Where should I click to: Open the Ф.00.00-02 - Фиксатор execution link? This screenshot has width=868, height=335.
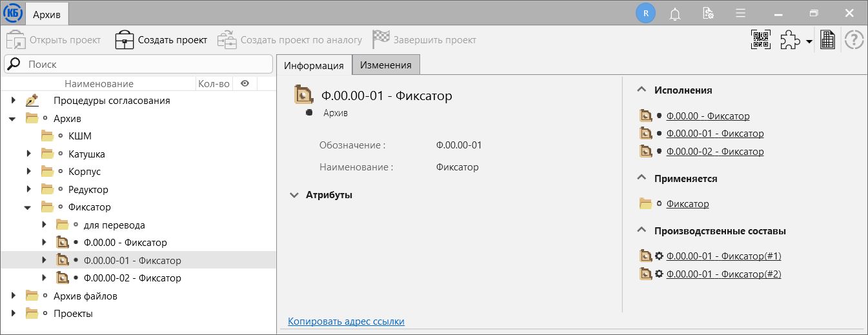714,152
